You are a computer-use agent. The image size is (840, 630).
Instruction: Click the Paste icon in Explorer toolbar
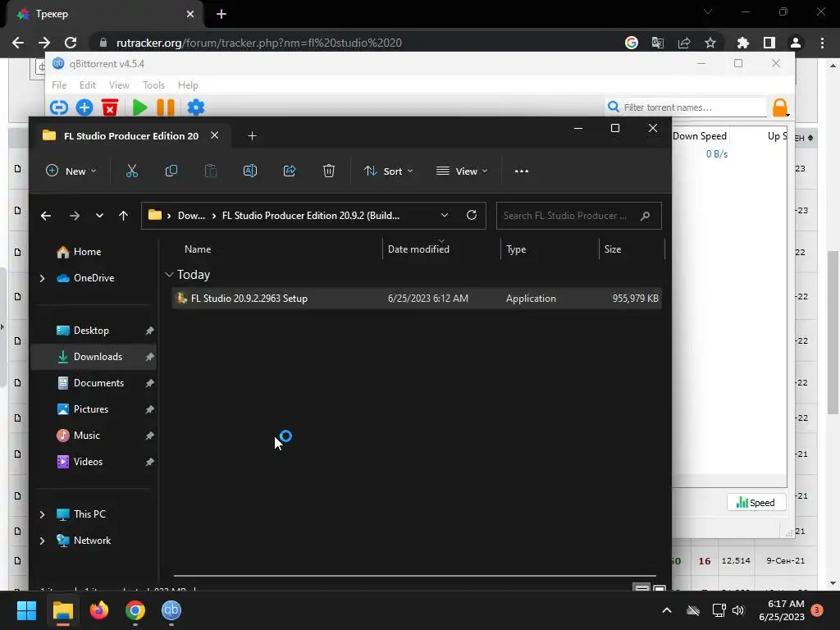click(x=211, y=171)
